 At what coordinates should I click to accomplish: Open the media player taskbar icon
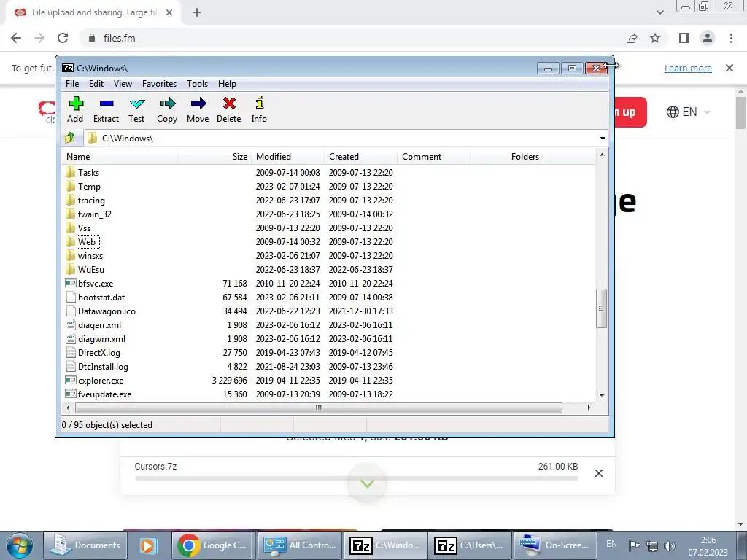coord(147,545)
